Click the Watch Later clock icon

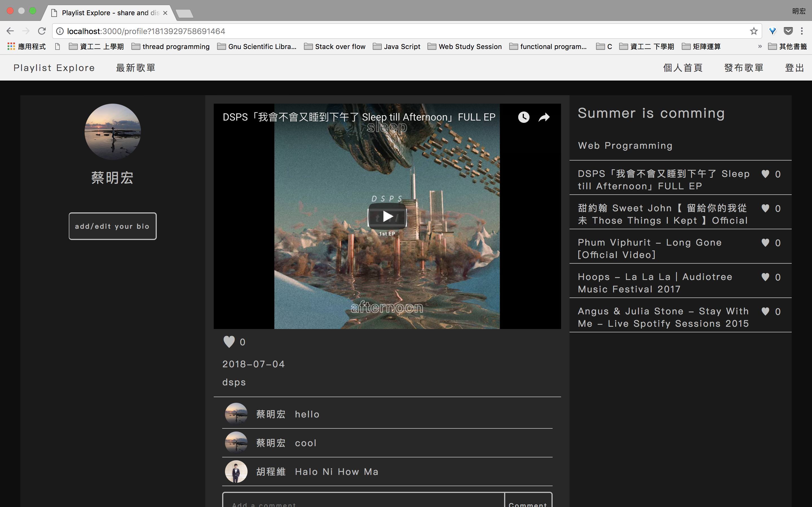pos(524,117)
